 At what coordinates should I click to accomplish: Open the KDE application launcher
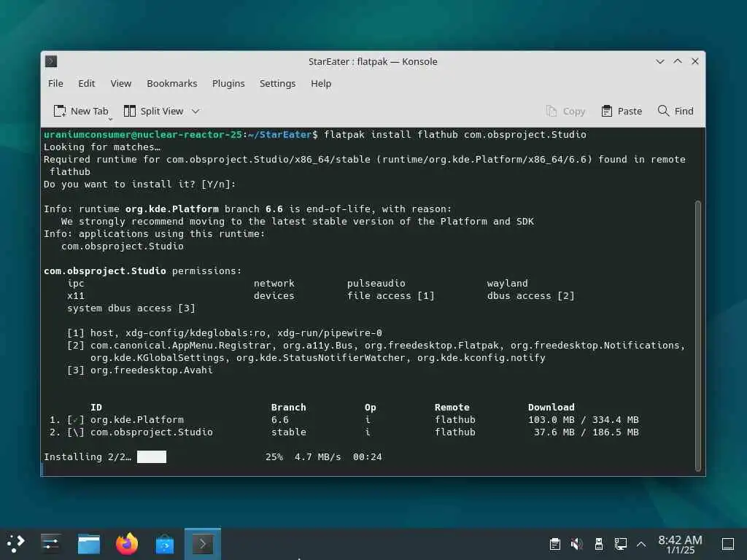click(16, 543)
